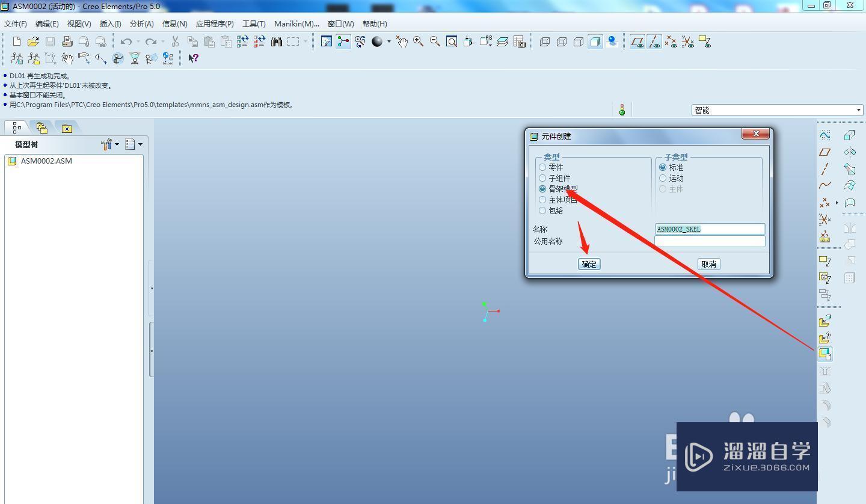Click the Zoom Out magnifier icon

click(435, 41)
